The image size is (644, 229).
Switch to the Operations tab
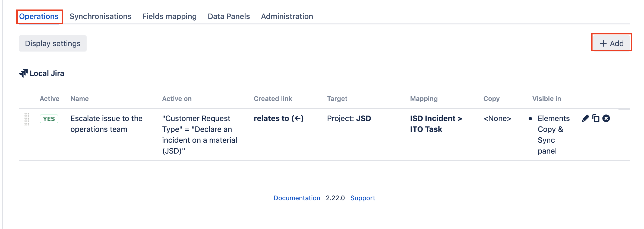39,17
